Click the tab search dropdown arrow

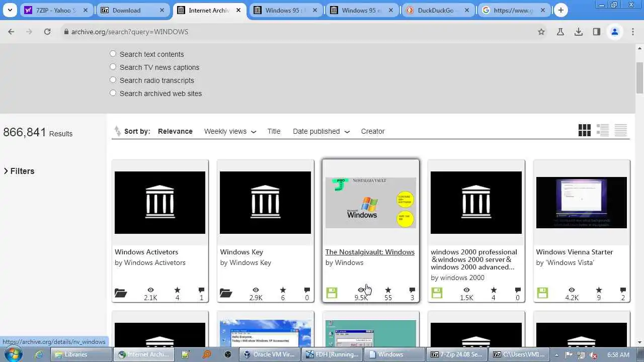[10, 10]
